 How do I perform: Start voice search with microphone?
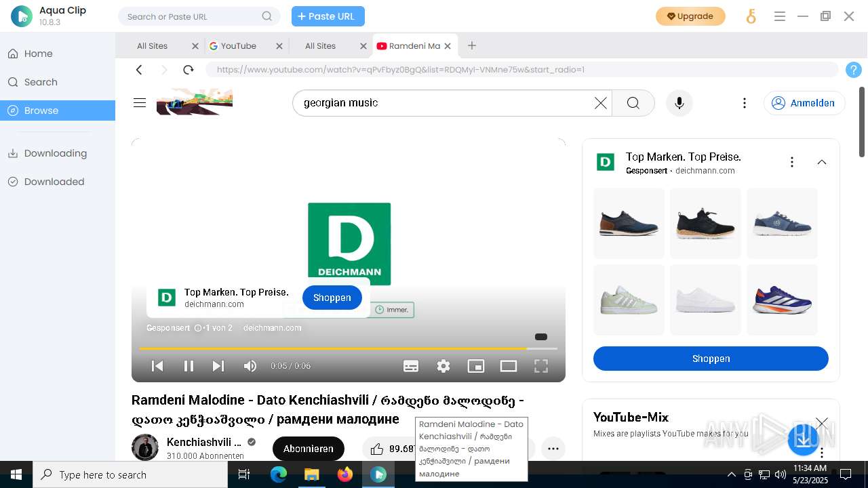(x=679, y=103)
